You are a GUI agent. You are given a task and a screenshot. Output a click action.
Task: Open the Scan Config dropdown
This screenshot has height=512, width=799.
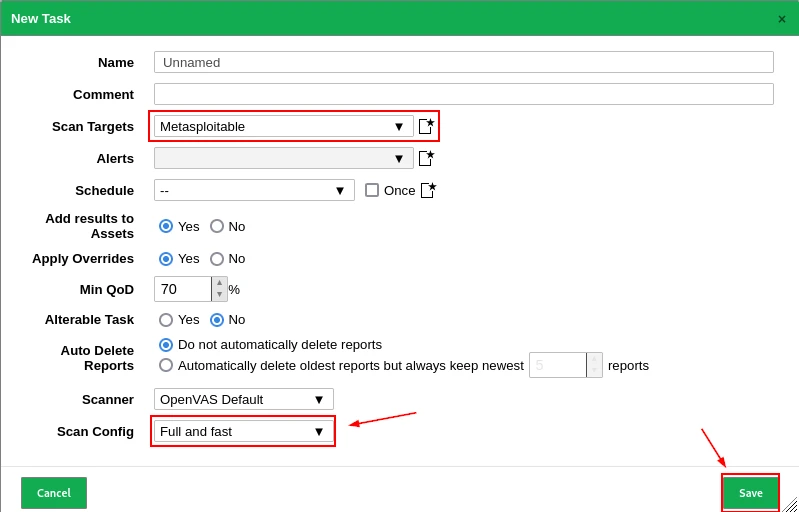(x=243, y=431)
